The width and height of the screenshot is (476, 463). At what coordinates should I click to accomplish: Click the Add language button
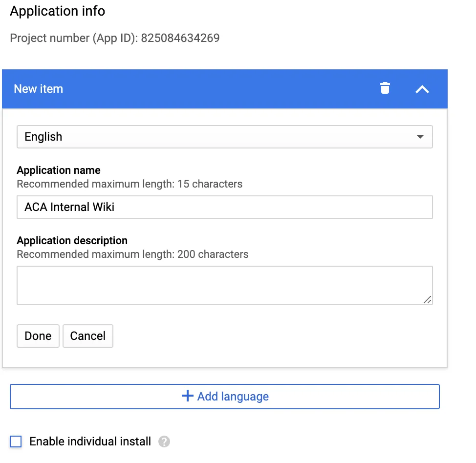[225, 396]
